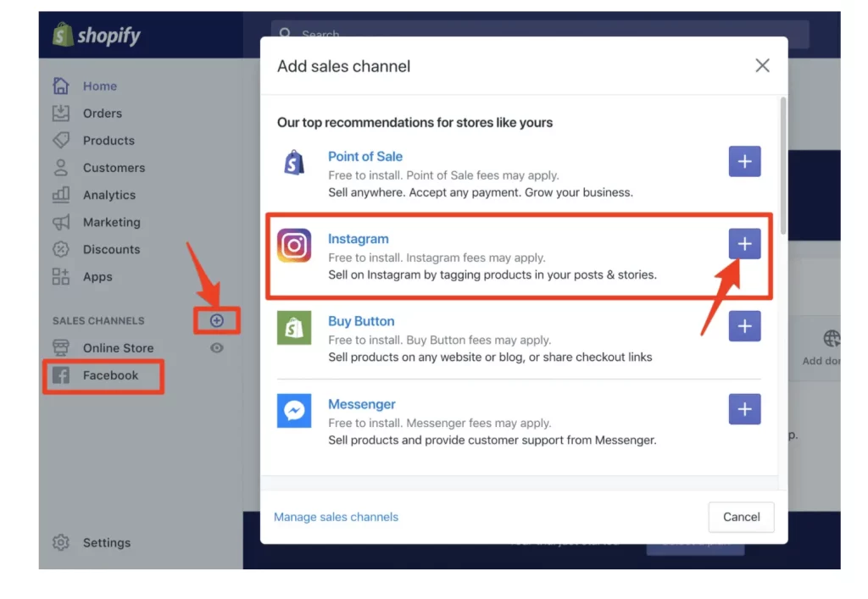Add the Buy Button channel
This screenshot has height=599, width=868.
pos(744,326)
